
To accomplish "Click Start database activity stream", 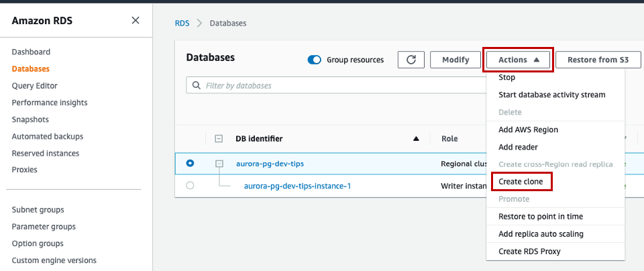I will tap(551, 95).
